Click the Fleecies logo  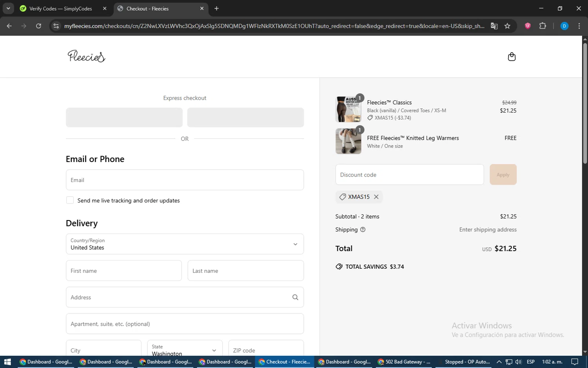point(86,56)
